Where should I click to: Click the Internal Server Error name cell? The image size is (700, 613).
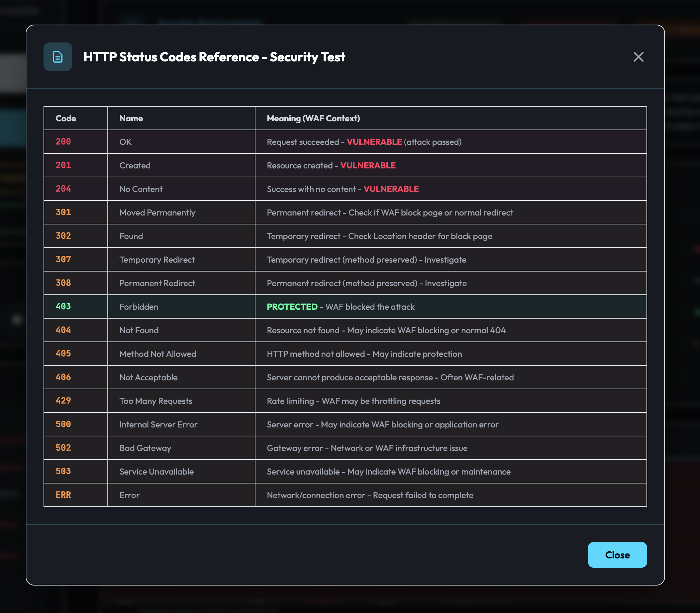(158, 425)
